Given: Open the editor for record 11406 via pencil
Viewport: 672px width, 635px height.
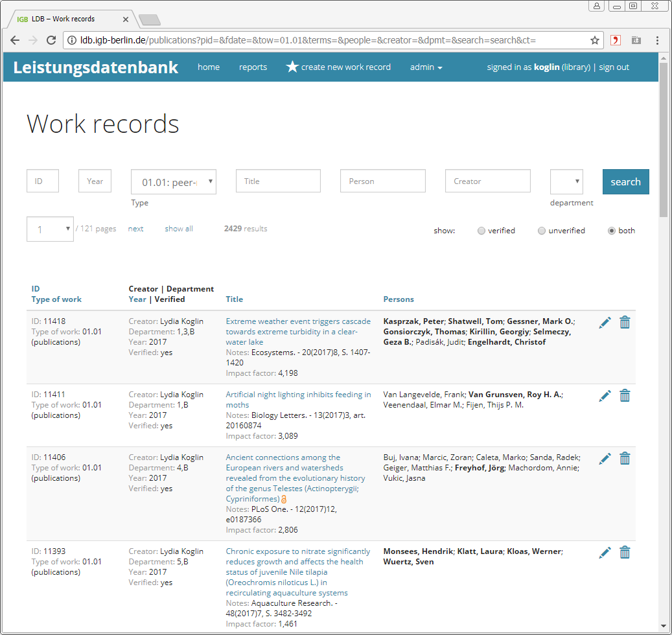Looking at the screenshot, I should pyautogui.click(x=605, y=459).
